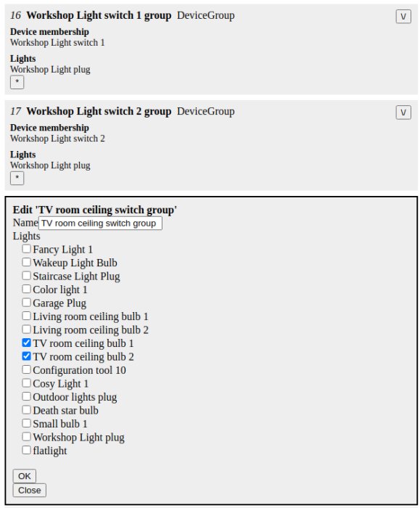Open edit asterisk button for Workshop Light switch 2 group
This screenshot has width=420, height=508.
(17, 178)
